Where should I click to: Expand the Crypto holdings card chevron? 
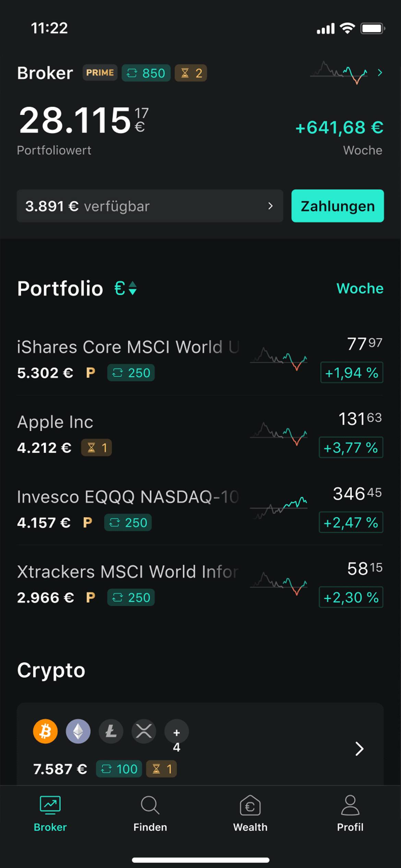pyautogui.click(x=359, y=749)
